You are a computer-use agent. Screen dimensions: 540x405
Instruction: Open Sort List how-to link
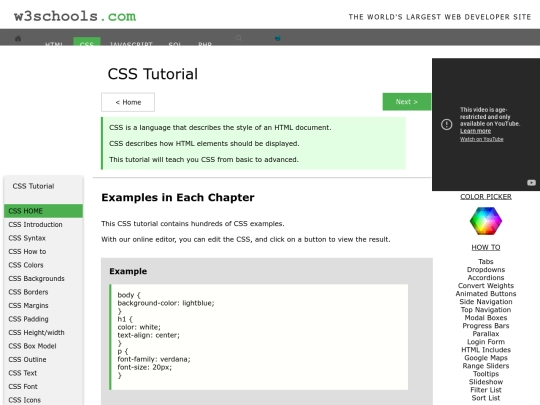pos(486,398)
